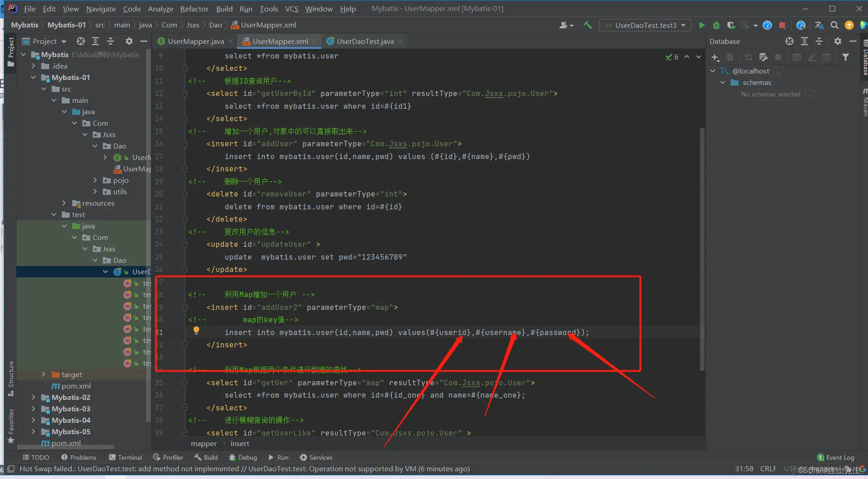This screenshot has width=868, height=479.
Task: Open the Terminal tool window
Action: tap(126, 458)
